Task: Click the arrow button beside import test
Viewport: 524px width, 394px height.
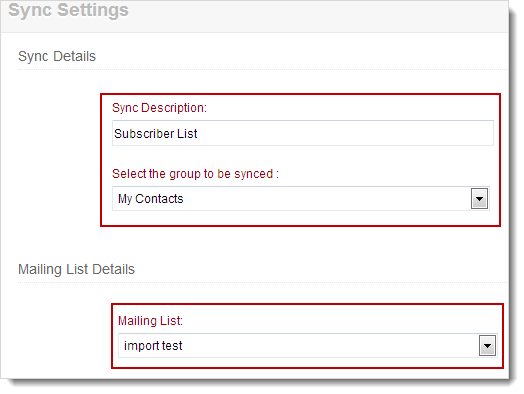Action: click(x=487, y=346)
